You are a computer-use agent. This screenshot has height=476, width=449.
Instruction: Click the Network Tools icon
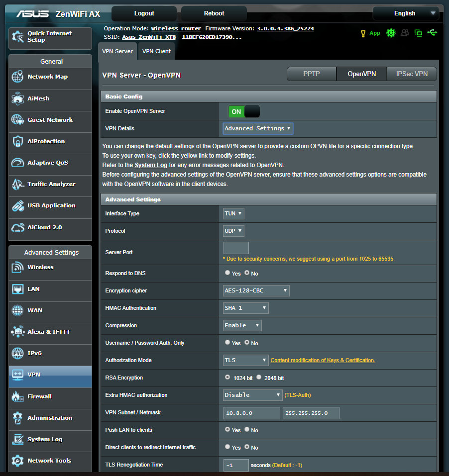click(17, 461)
